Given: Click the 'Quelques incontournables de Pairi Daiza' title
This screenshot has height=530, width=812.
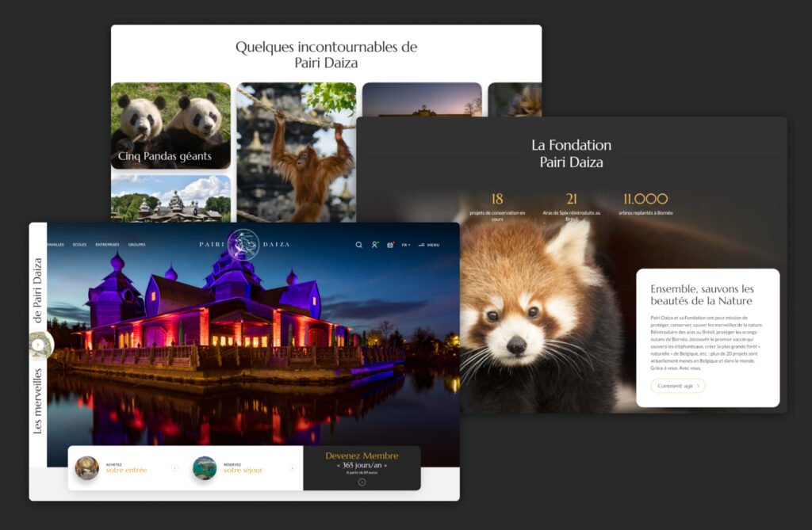Looking at the screenshot, I should coord(326,55).
